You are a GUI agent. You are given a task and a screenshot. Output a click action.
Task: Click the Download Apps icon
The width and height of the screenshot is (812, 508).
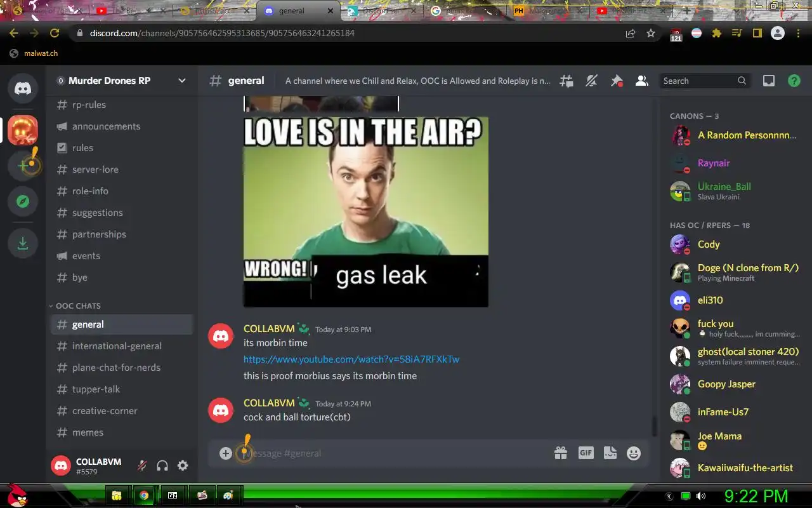(23, 243)
